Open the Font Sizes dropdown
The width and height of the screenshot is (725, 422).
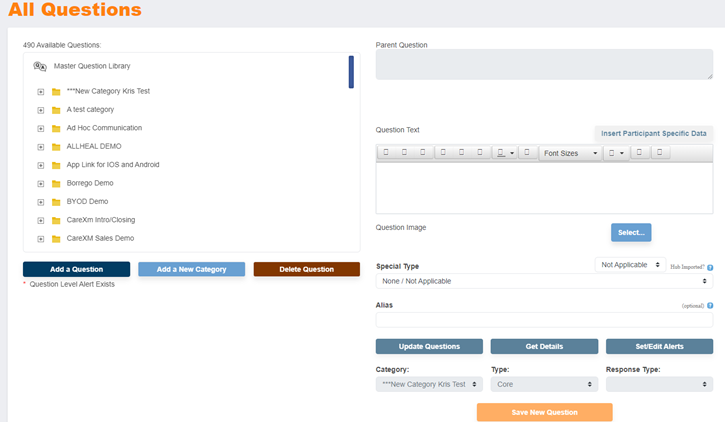pos(570,153)
